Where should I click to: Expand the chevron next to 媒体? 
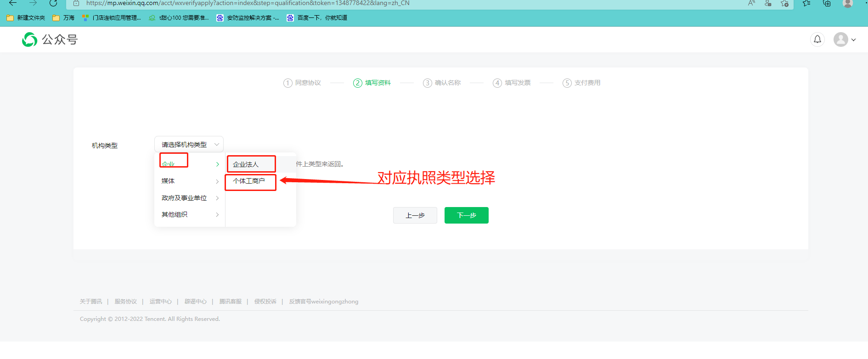click(x=217, y=181)
